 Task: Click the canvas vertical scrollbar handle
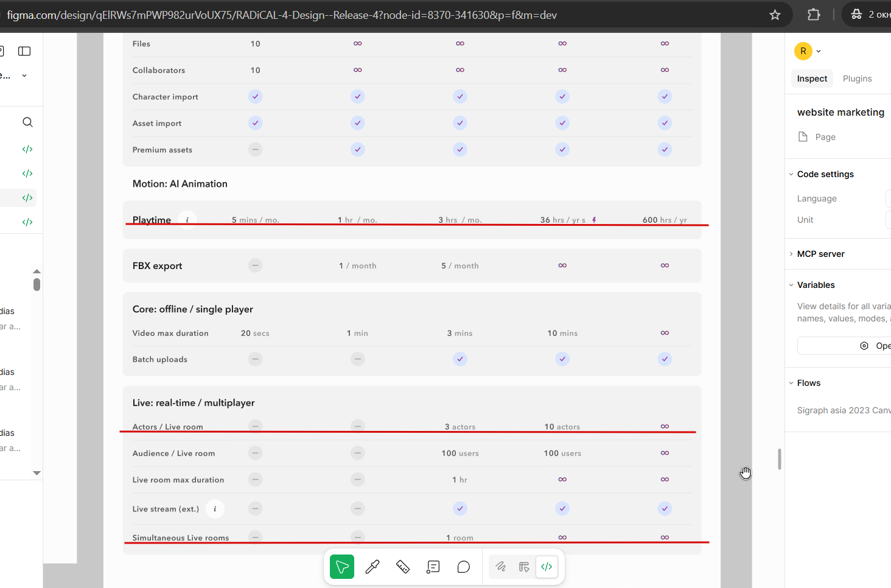click(779, 460)
